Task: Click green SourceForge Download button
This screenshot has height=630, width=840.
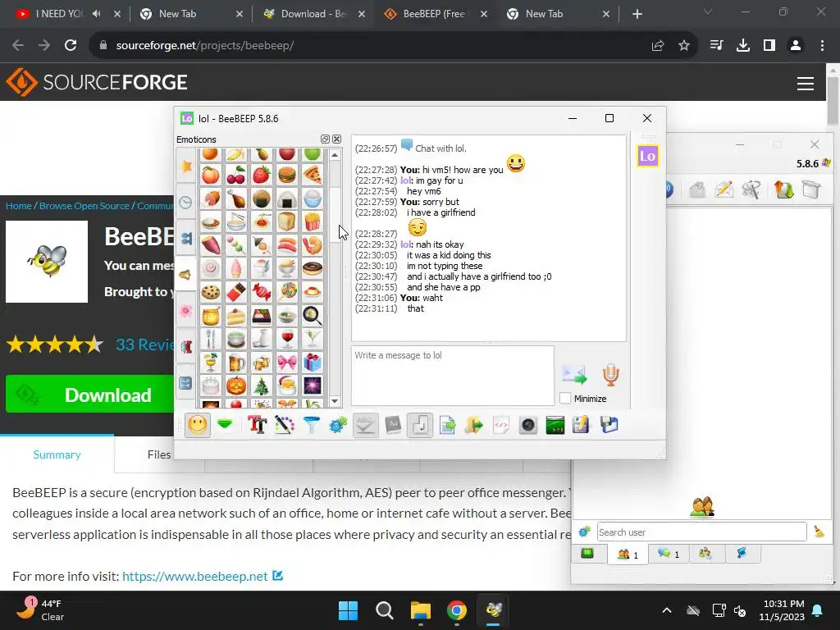Action: [89, 395]
